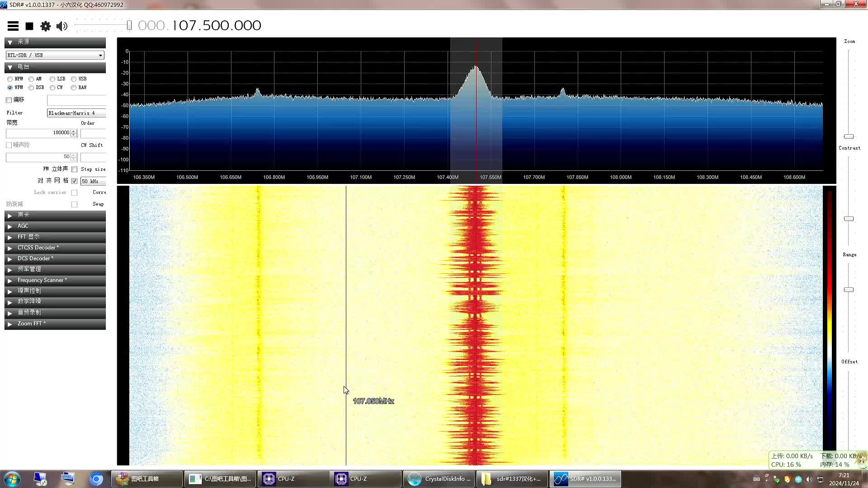Image resolution: width=868 pixels, height=488 pixels.
Task: Click the Windows Start orb
Action: click(x=12, y=479)
